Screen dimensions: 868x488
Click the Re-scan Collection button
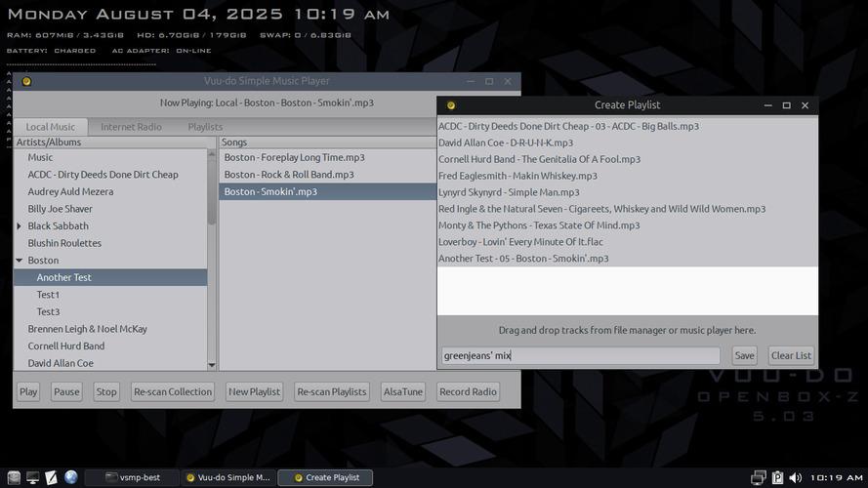(173, 392)
